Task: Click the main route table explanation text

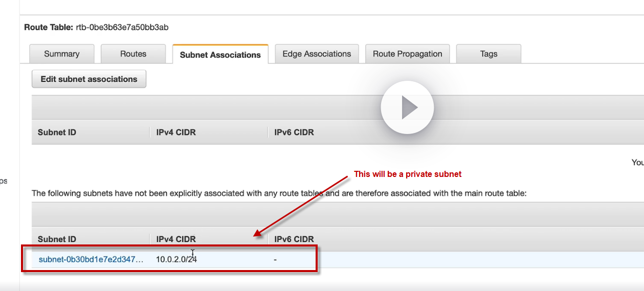Action: pos(279,193)
